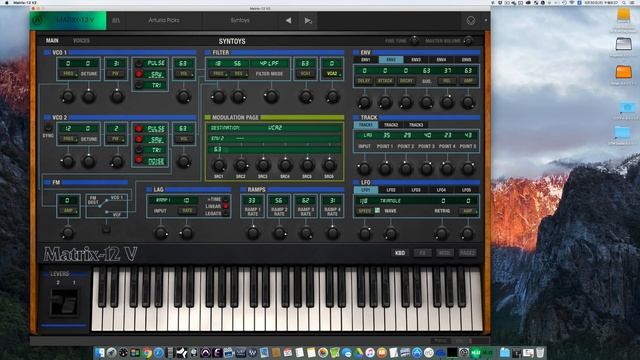Click the 4P LPF filter mode display
This screenshot has width=640, height=360.
click(269, 64)
